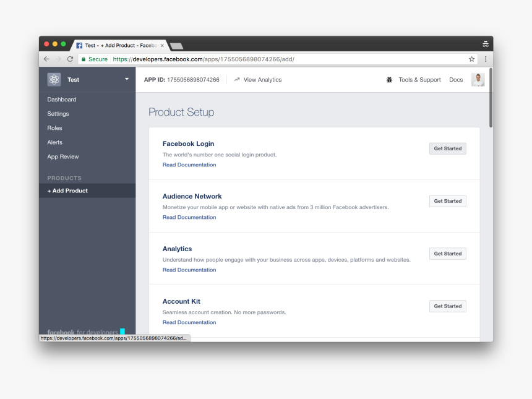Select + Add Product in the sidebar
The height and width of the screenshot is (399, 532).
(87, 191)
